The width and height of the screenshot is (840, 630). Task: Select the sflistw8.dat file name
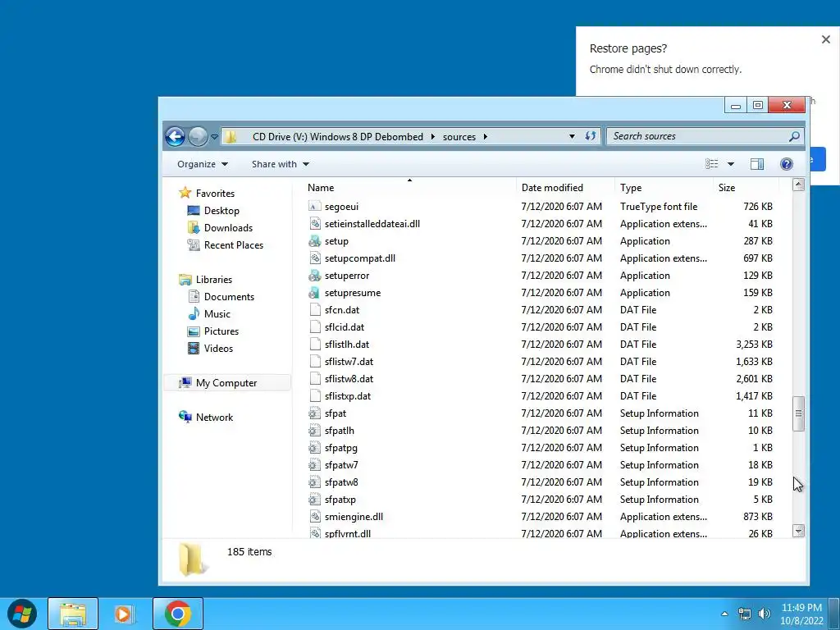[x=349, y=379]
